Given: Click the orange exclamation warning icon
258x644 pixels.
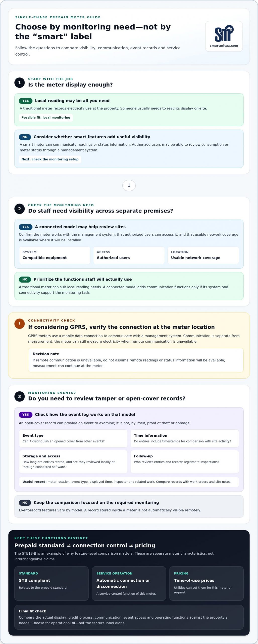Looking at the screenshot, I should click(x=20, y=324).
